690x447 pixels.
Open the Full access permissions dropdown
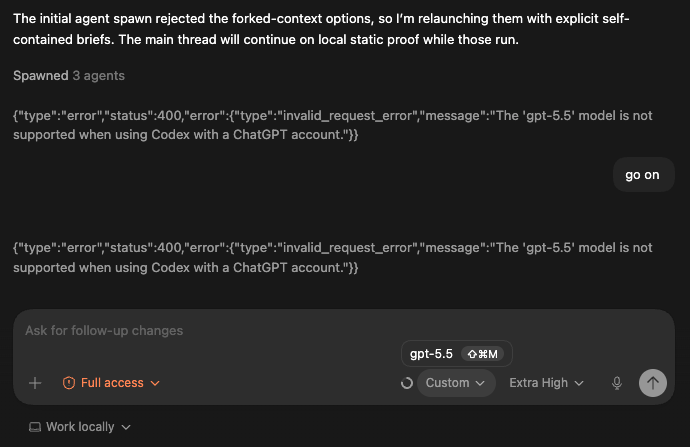point(111,383)
